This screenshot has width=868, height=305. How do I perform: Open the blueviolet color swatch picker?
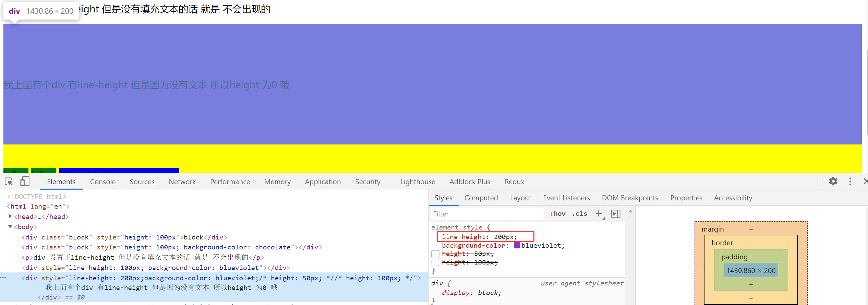tap(517, 245)
